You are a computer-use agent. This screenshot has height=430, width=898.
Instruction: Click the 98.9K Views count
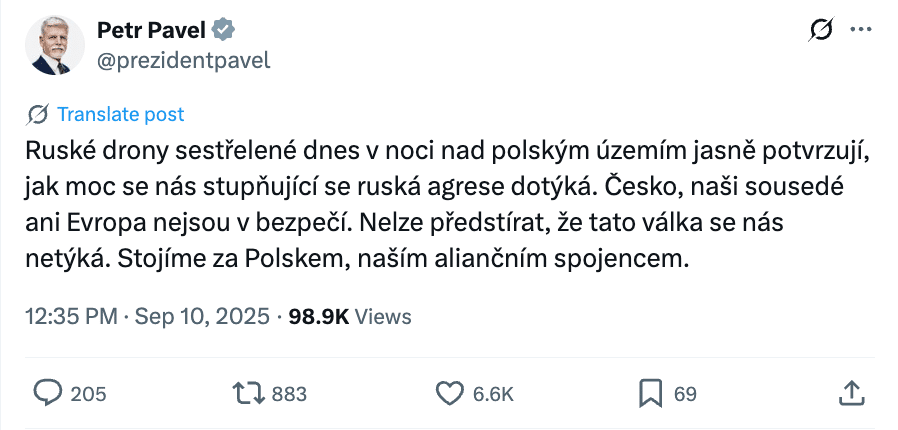(349, 317)
